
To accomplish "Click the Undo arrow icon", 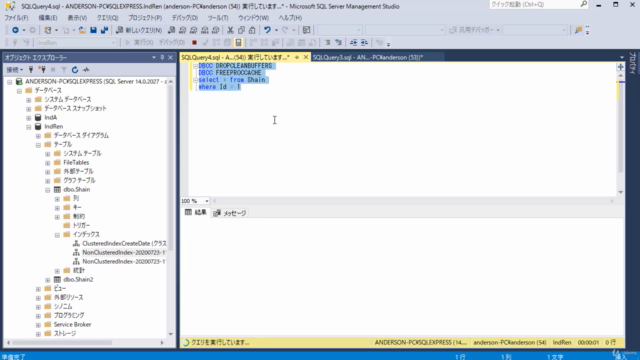I will (267, 30).
